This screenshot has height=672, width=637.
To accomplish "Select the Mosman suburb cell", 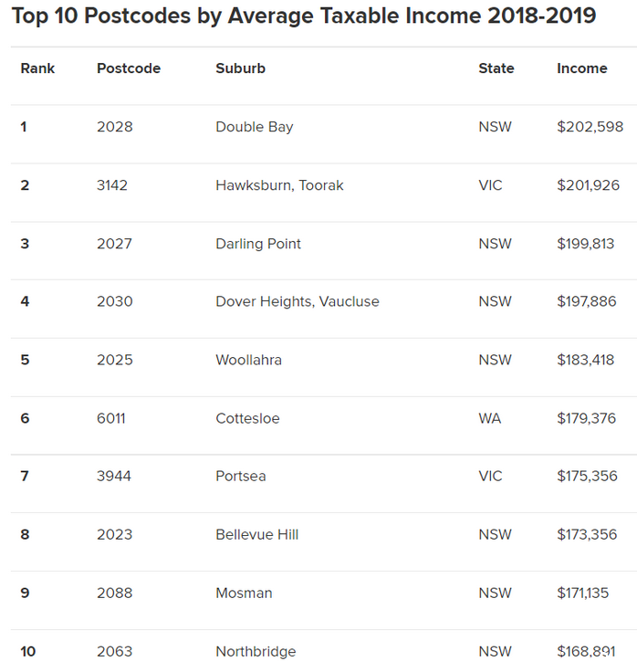I will coord(244,593).
